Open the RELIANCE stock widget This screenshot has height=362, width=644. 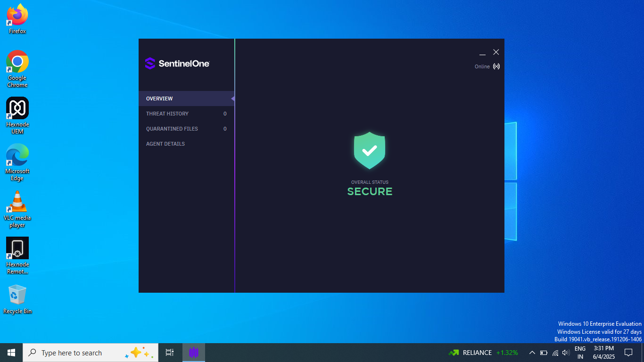pyautogui.click(x=483, y=353)
